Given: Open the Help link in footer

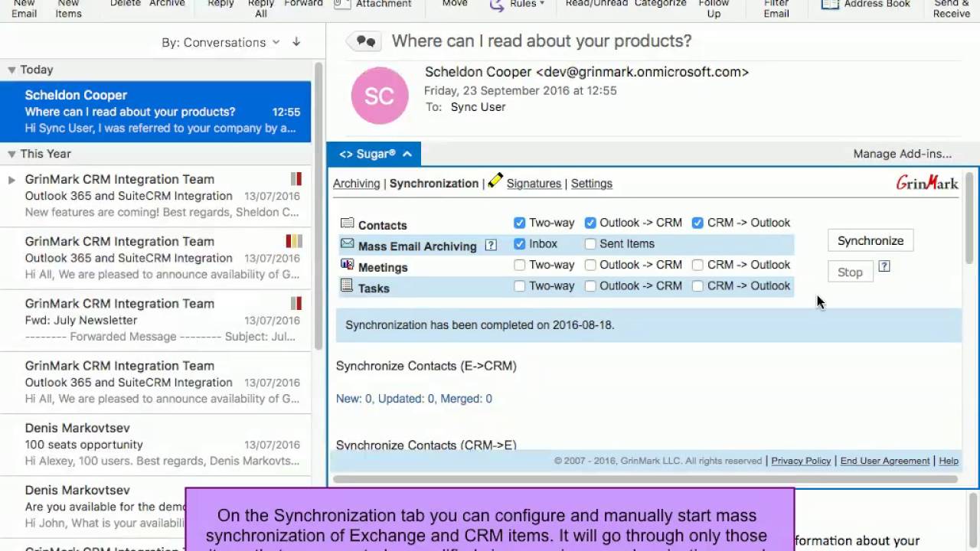Looking at the screenshot, I should click(949, 461).
